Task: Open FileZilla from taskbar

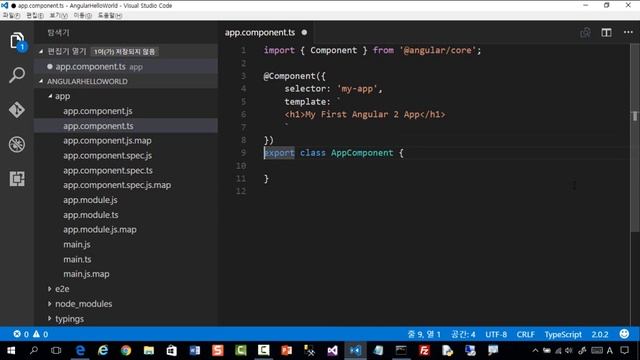Action: [424, 351]
